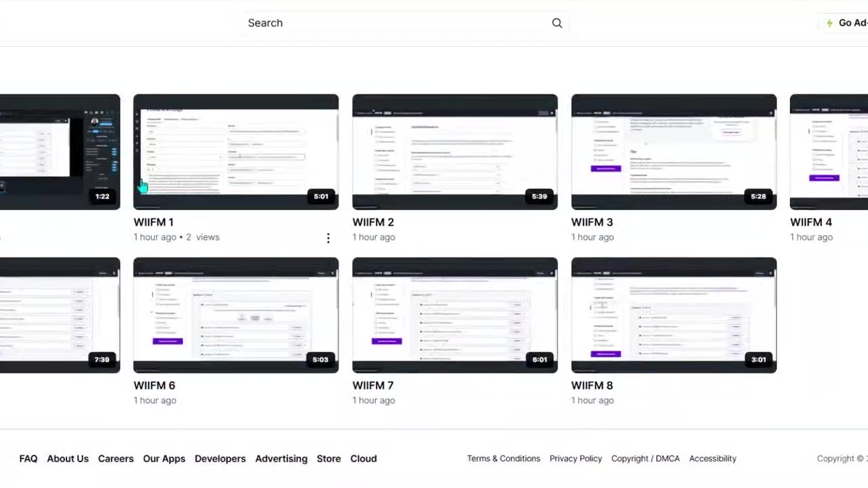Viewport: 868px width, 488px height.
Task: Click the 5:28 duration badge
Action: [x=759, y=197]
